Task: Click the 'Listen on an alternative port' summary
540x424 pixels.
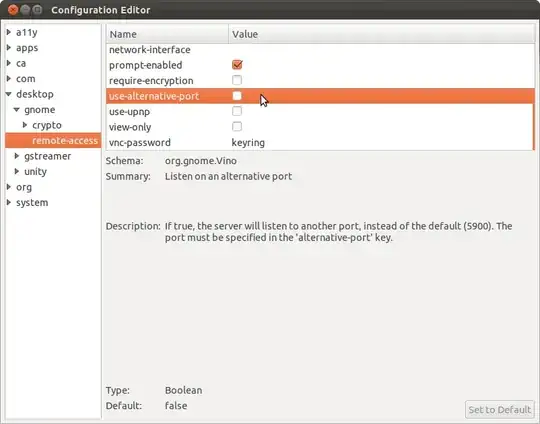Action: 228,176
